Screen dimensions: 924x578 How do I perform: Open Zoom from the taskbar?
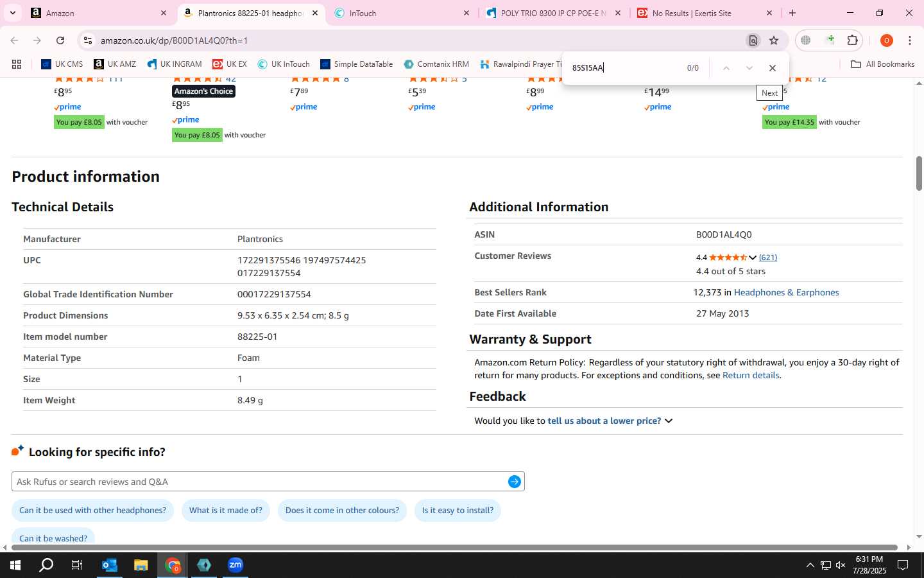pyautogui.click(x=235, y=565)
